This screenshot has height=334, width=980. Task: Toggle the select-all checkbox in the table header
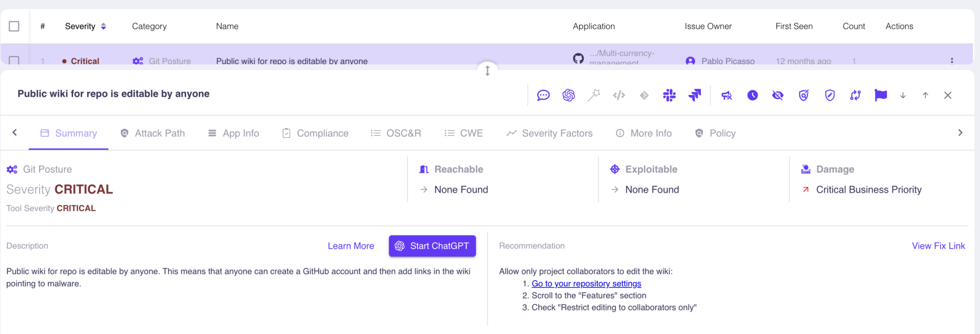click(14, 26)
